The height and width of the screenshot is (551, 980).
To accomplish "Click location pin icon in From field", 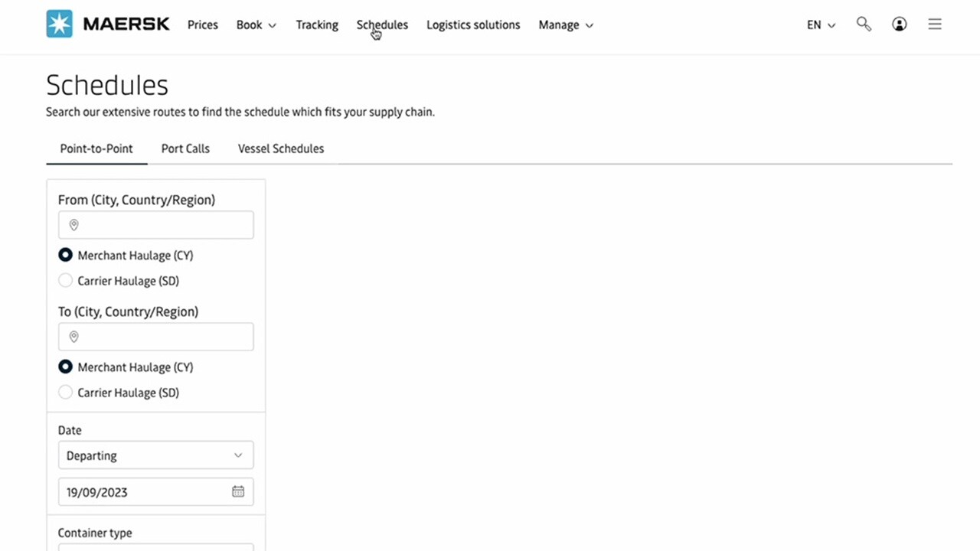I will [74, 225].
